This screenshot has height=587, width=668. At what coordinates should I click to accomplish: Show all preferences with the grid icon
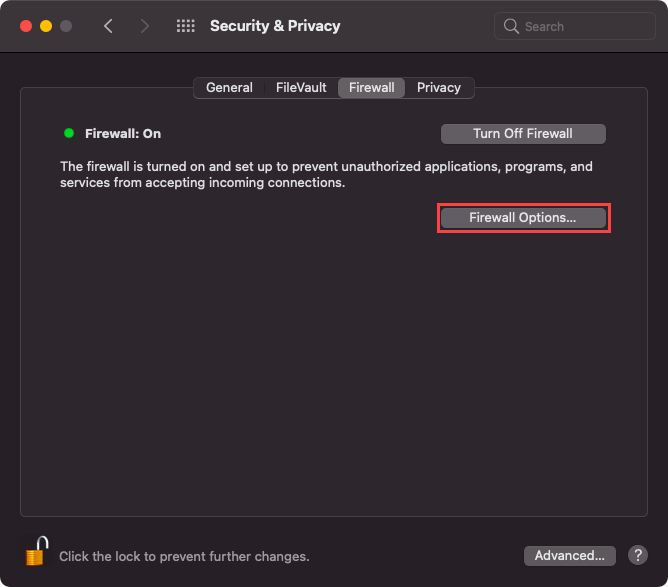(x=185, y=26)
